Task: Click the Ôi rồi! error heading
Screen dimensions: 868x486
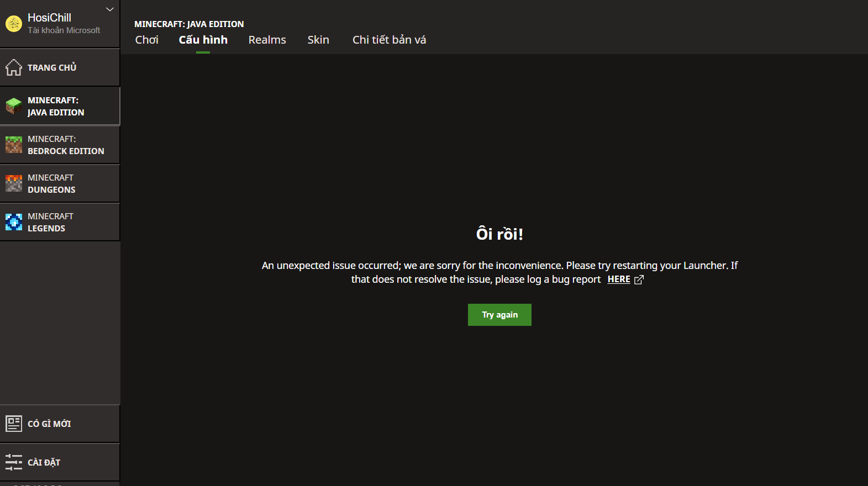Action: [500, 234]
